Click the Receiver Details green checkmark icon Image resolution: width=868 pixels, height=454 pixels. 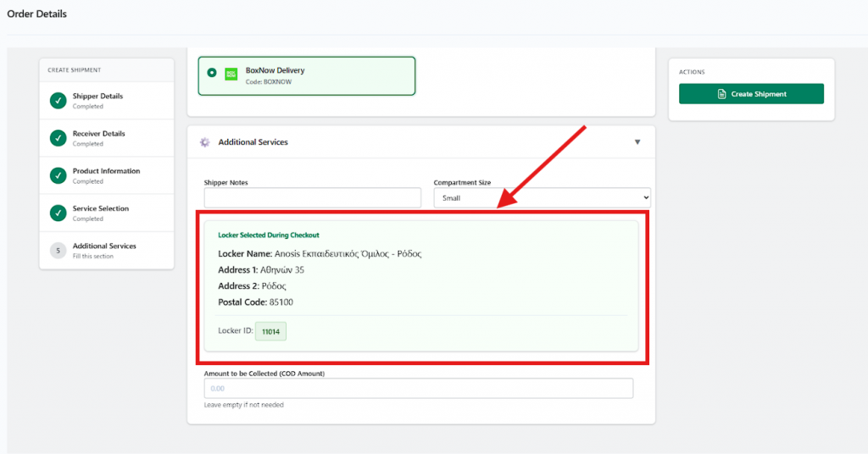(58, 138)
